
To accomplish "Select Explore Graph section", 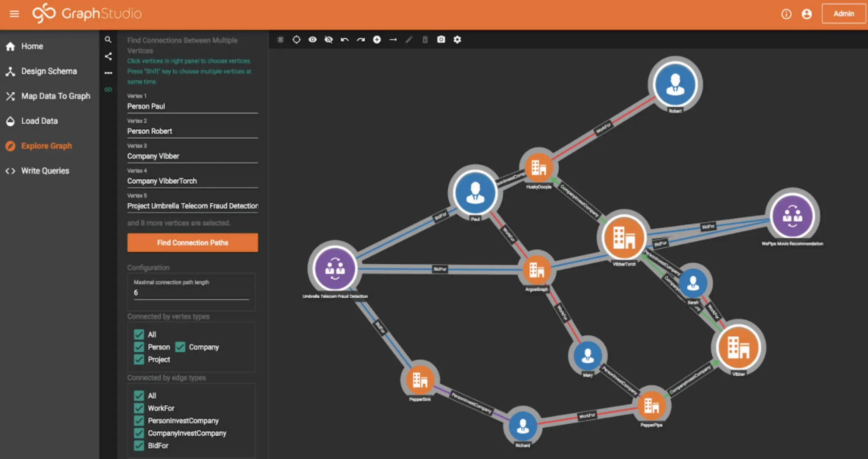I will pyautogui.click(x=39, y=146).
